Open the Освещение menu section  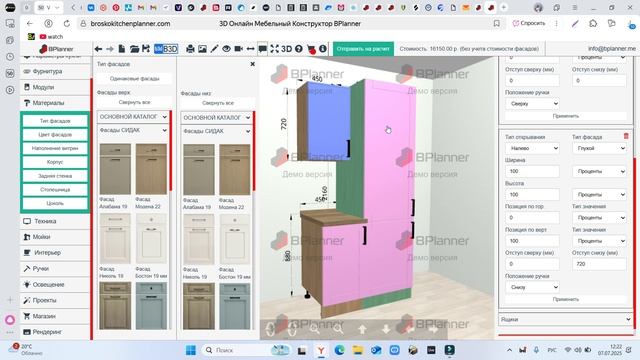[x=55, y=284]
